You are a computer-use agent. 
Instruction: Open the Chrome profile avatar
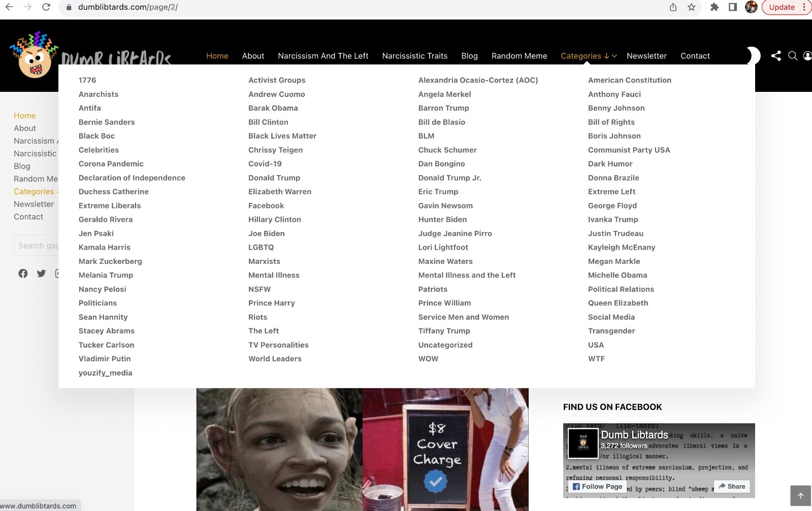pos(751,7)
